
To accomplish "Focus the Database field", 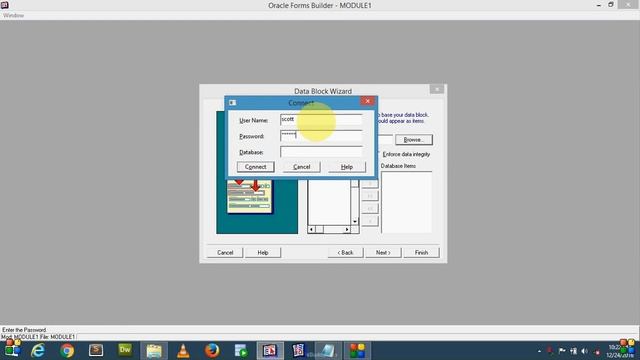I will tap(321, 152).
